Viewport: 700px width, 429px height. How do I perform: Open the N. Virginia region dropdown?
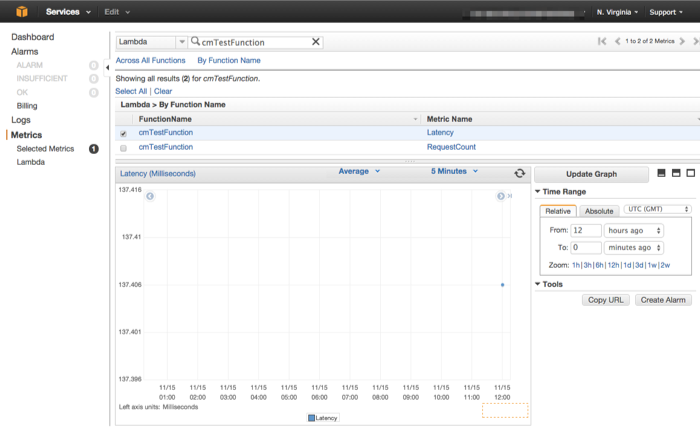(x=617, y=12)
